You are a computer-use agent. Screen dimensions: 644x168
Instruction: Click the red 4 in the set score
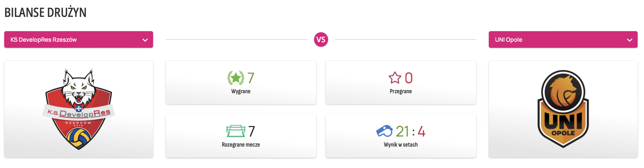point(422,132)
